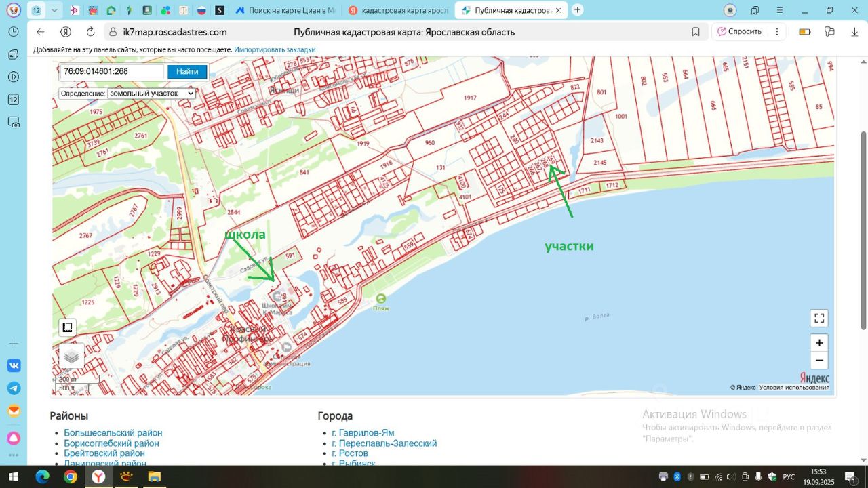Click the cadastral number input field
868x488 pixels.
[111, 72]
